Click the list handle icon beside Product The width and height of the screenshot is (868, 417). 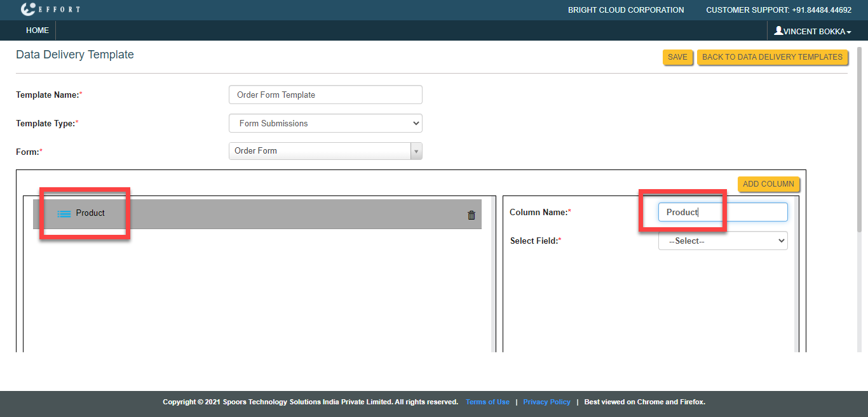coord(64,214)
